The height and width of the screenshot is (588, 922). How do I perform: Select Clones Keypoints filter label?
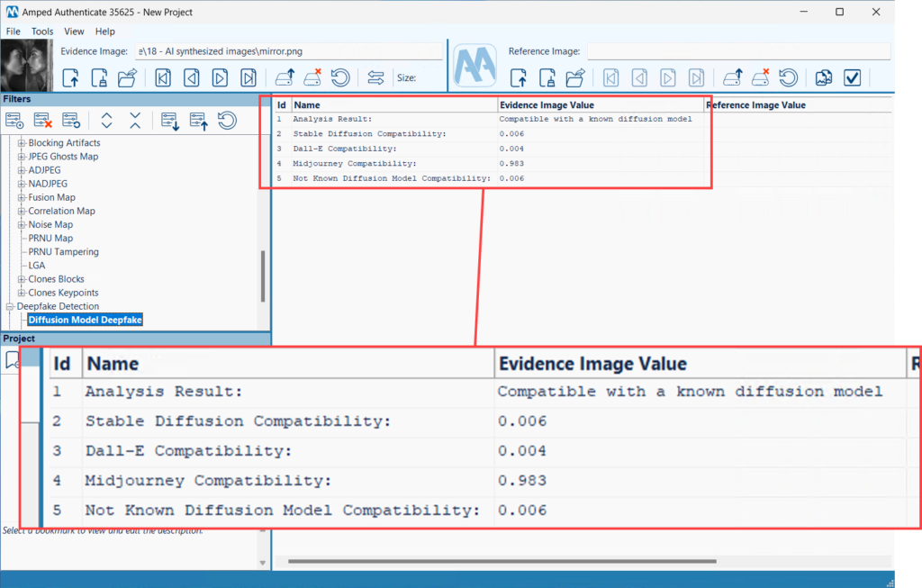coord(63,293)
